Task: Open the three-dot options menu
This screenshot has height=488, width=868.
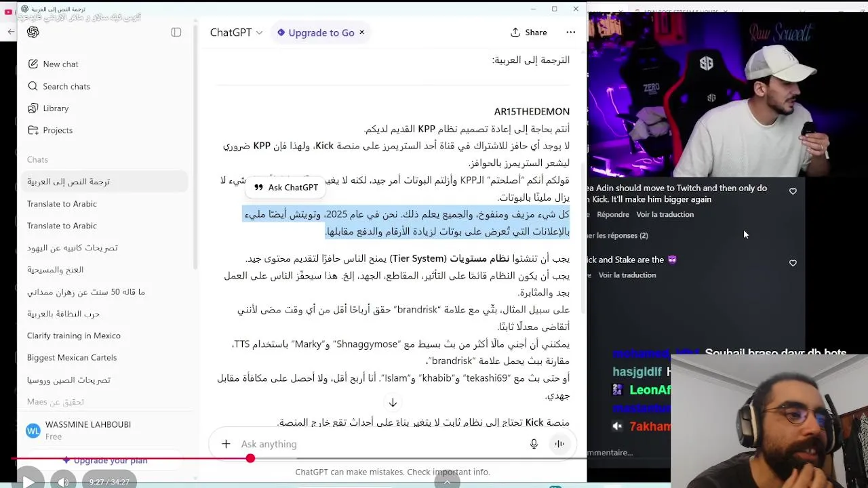Action: (x=570, y=32)
